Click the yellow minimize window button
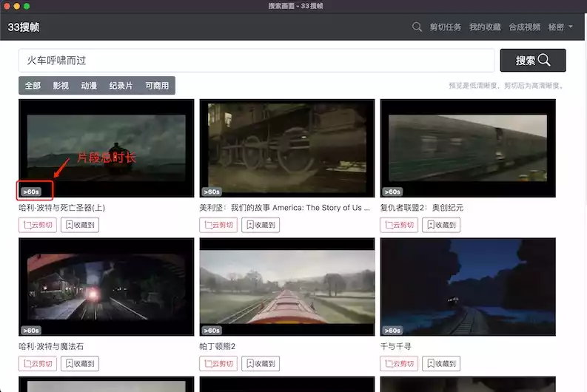 point(16,6)
